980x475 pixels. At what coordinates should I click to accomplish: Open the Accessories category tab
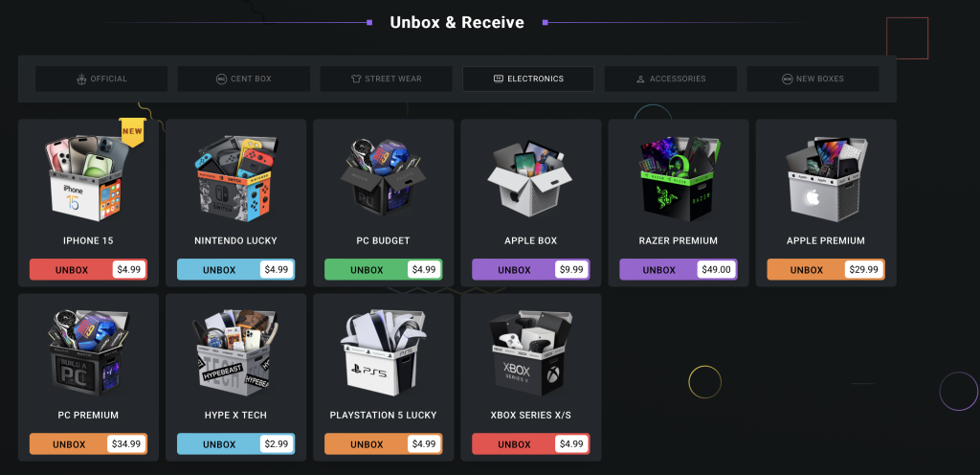coord(671,79)
